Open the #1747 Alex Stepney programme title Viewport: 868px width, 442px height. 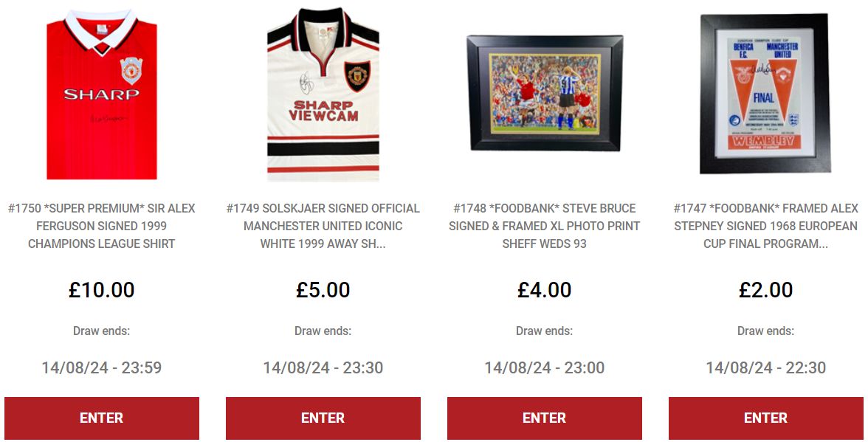click(x=765, y=226)
